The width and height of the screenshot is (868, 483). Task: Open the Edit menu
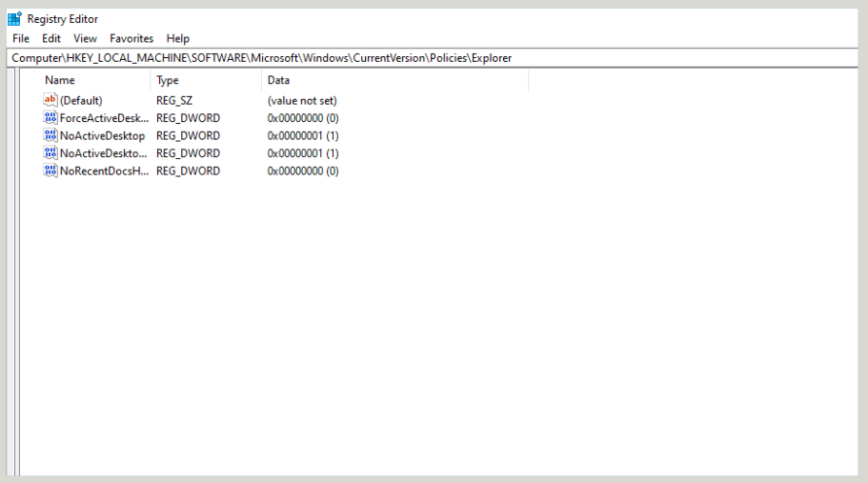pyautogui.click(x=51, y=38)
